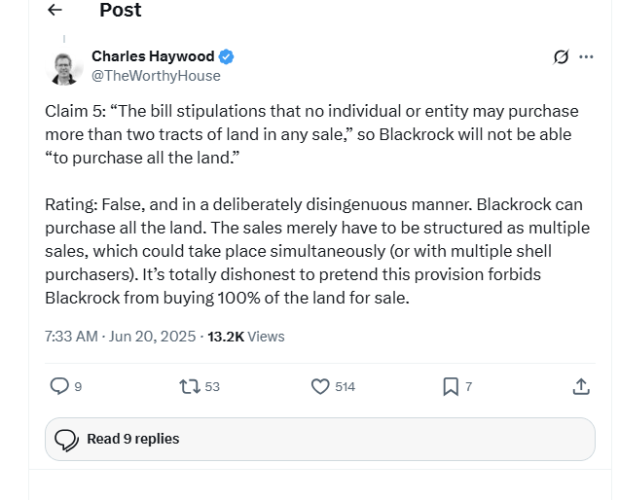619x500 pixels.
Task: Open the share menu arrow icon
Action: 580,386
